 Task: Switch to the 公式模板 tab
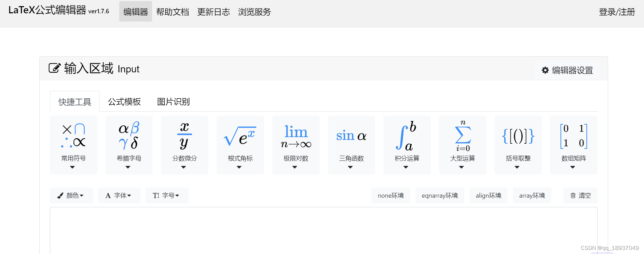pos(124,102)
